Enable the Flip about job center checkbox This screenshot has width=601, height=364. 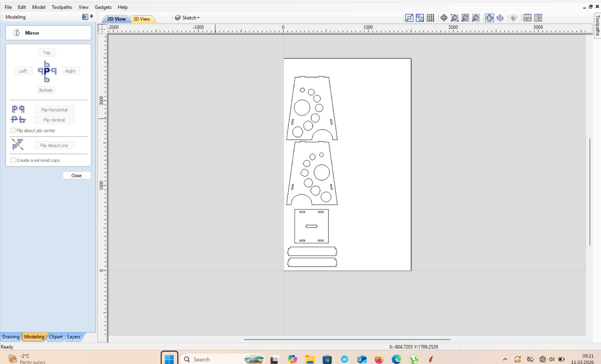click(x=13, y=130)
